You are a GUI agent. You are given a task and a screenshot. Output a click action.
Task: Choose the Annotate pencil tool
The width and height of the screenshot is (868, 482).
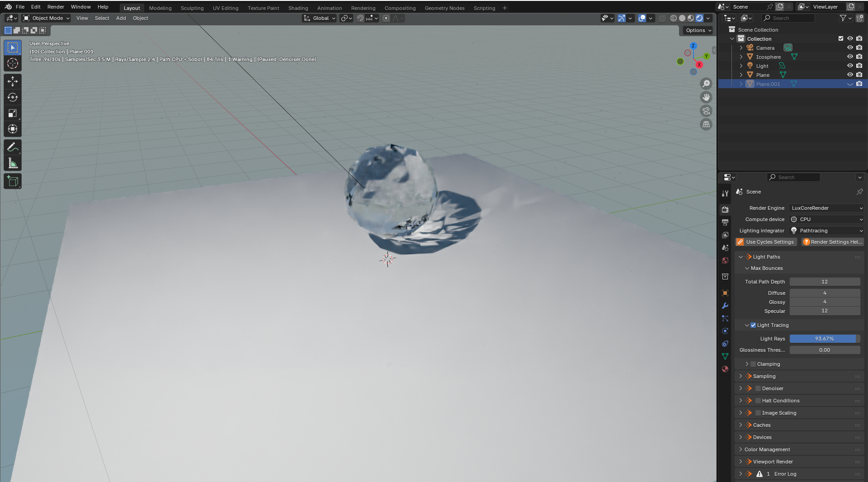[x=13, y=147]
